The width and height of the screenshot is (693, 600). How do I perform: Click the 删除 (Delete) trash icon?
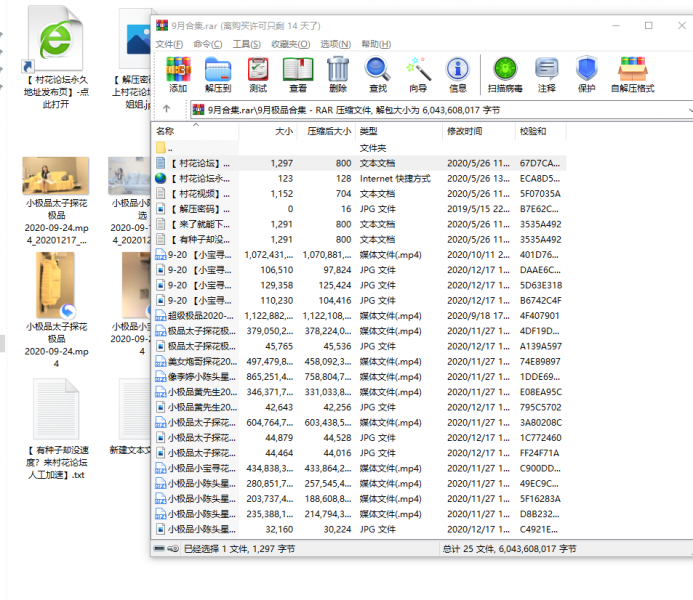[338, 74]
